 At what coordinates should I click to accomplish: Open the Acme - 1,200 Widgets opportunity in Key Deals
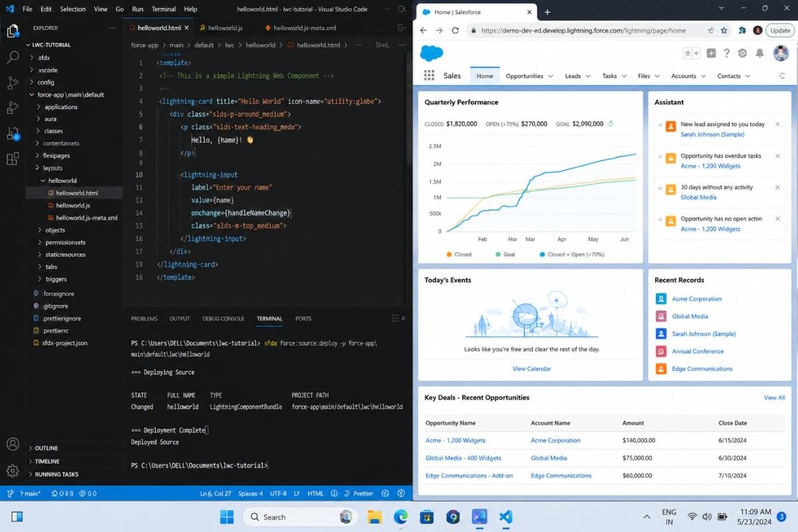456,440
